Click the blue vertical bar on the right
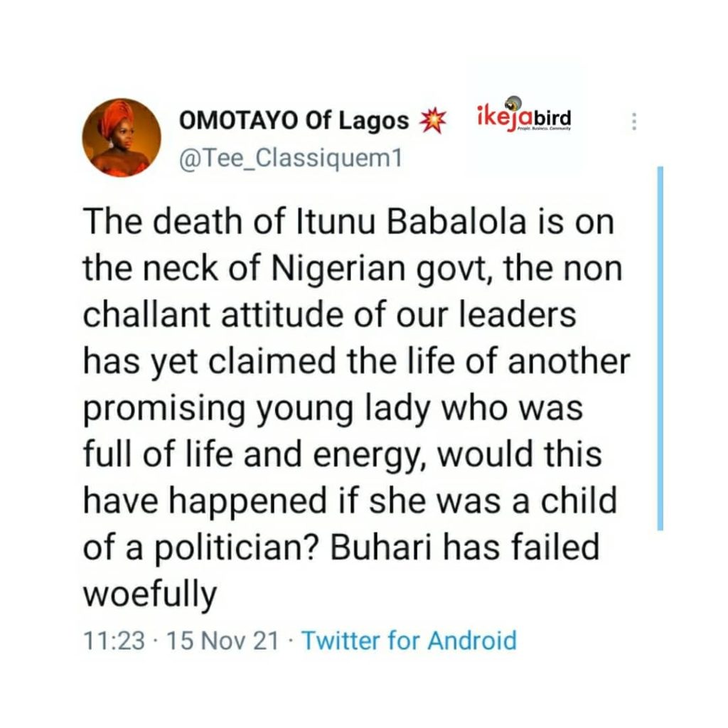 [660, 348]
